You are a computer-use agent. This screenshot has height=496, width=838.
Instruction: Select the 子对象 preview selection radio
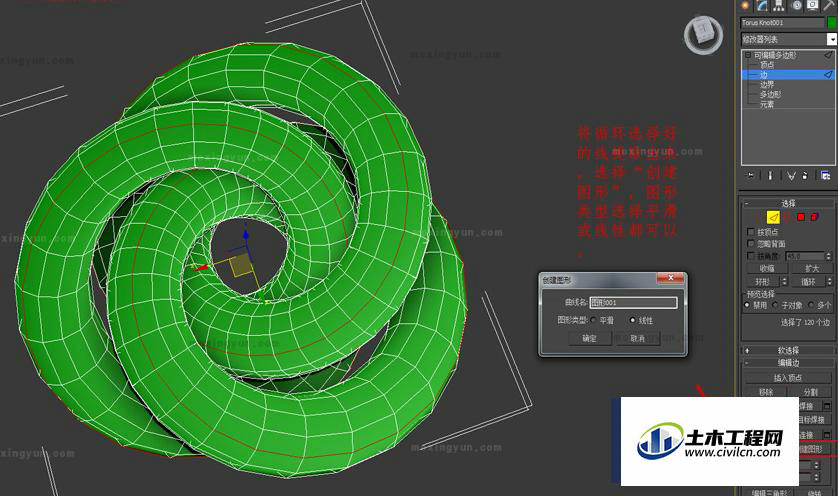click(x=775, y=305)
